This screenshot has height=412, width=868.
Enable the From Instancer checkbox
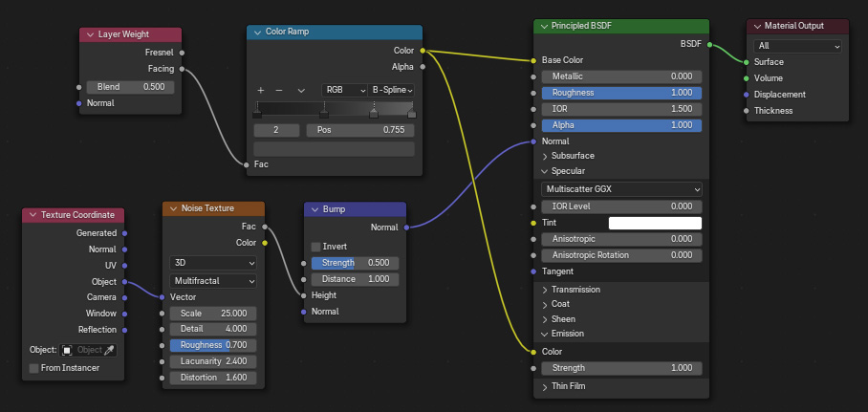coord(33,368)
